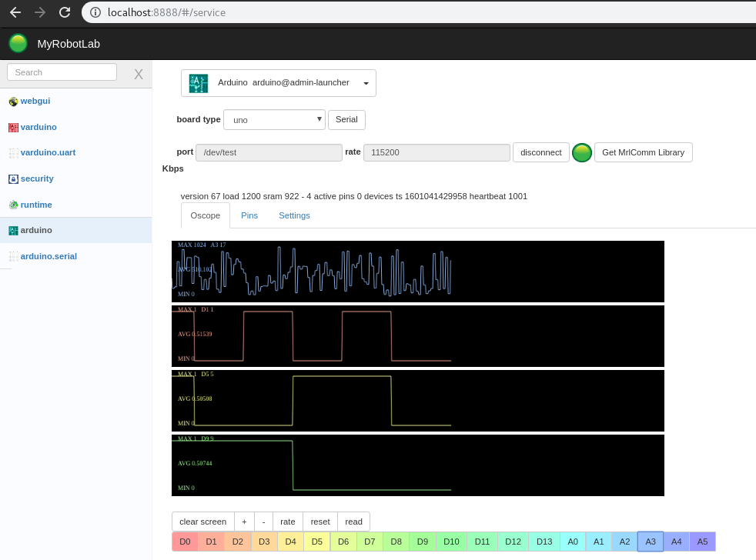Clear search with the X icon

139,74
